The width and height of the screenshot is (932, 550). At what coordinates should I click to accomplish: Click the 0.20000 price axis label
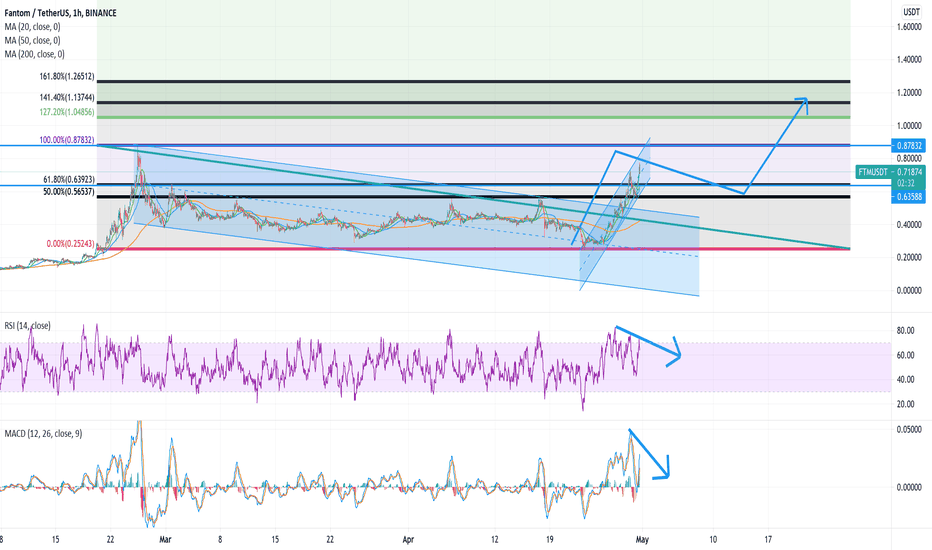909,257
